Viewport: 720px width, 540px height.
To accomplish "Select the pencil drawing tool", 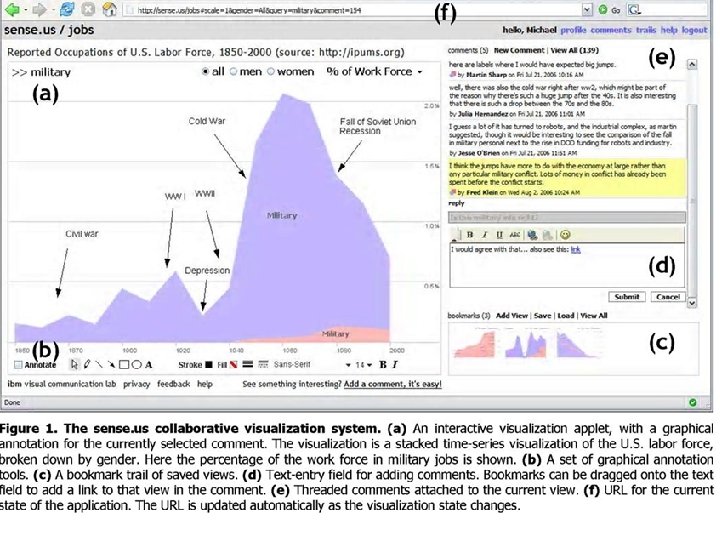I will click(x=87, y=365).
